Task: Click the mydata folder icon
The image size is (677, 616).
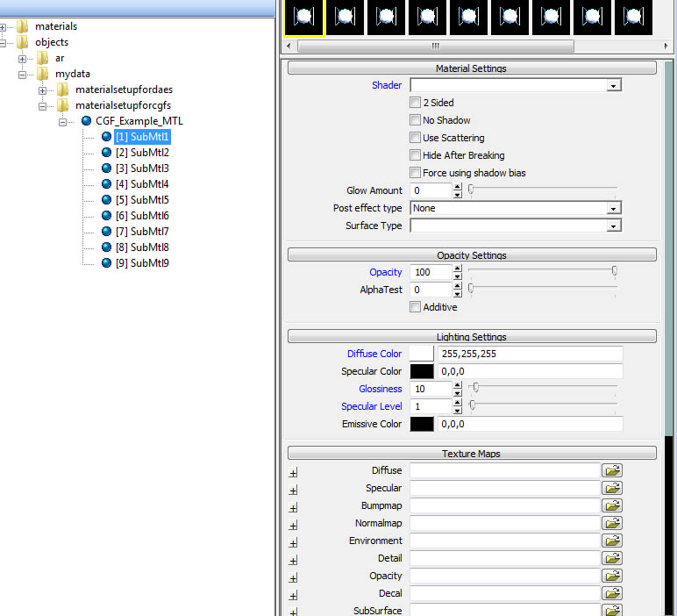Action: [x=42, y=74]
